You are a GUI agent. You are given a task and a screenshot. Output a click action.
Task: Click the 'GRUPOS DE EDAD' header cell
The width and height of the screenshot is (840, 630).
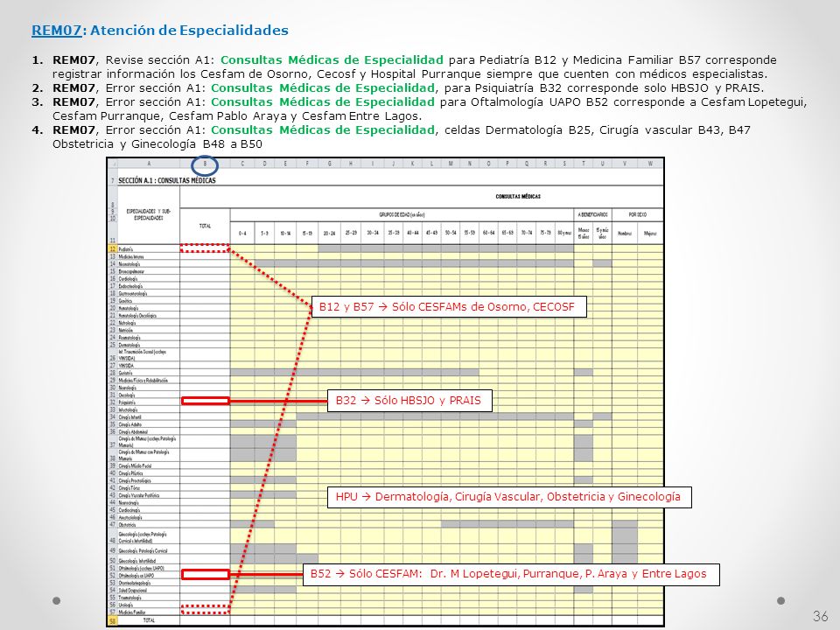[402, 215]
